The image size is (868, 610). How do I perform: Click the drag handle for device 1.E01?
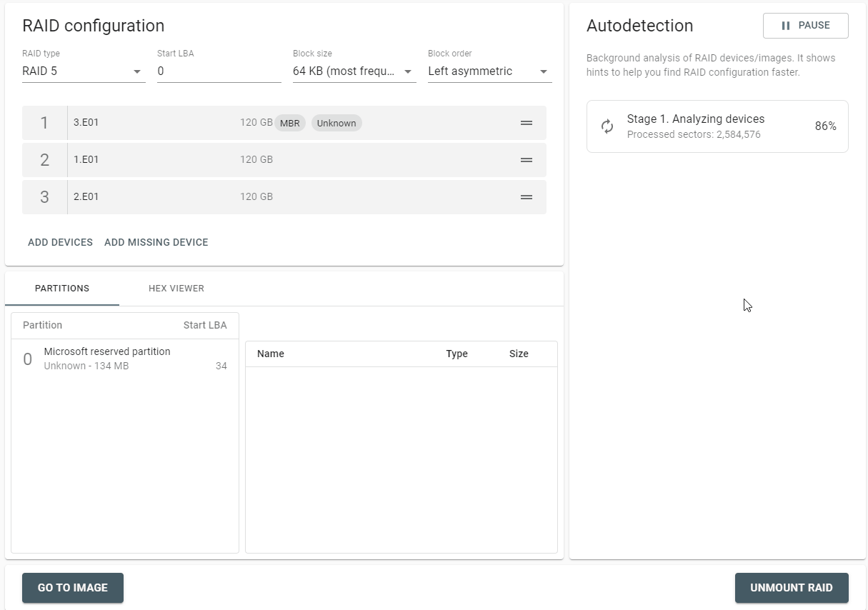[x=527, y=160]
